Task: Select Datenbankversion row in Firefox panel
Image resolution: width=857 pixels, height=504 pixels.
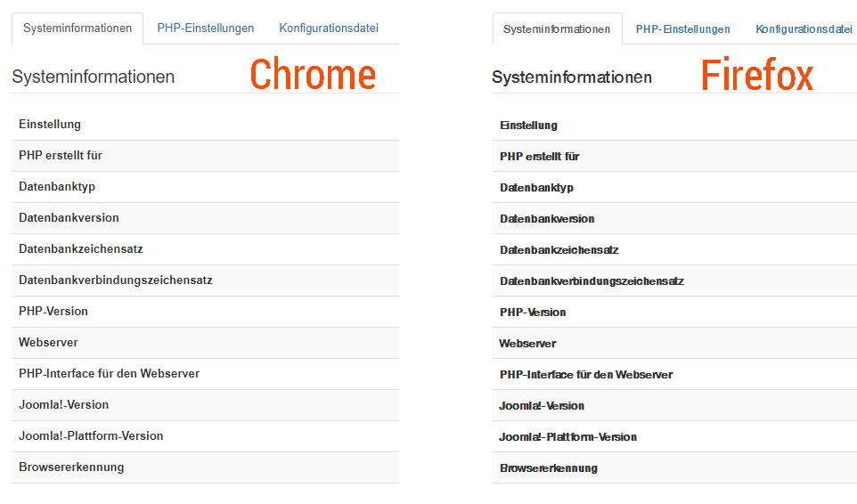Action: (x=547, y=219)
